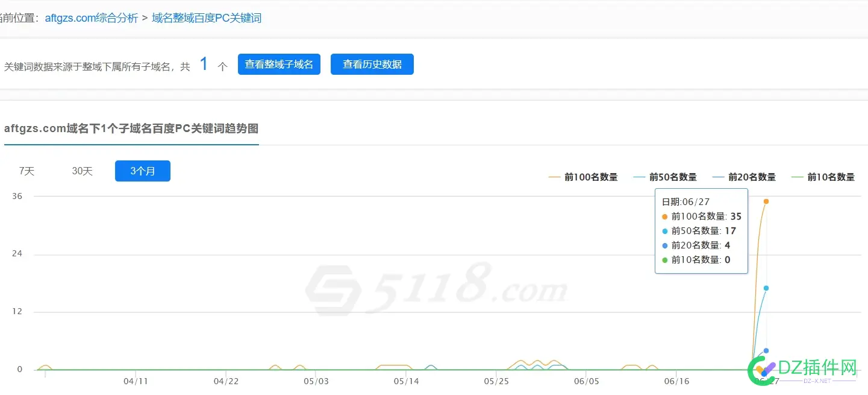The width and height of the screenshot is (868, 395).
Task: Click the tooltip row 前100名数量: 35
Action: click(x=702, y=216)
